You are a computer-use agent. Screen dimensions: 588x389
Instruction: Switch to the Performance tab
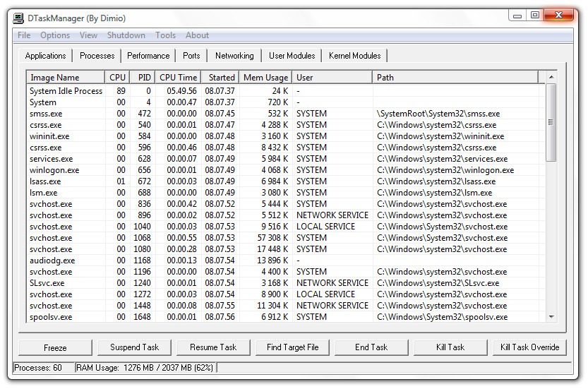point(148,56)
